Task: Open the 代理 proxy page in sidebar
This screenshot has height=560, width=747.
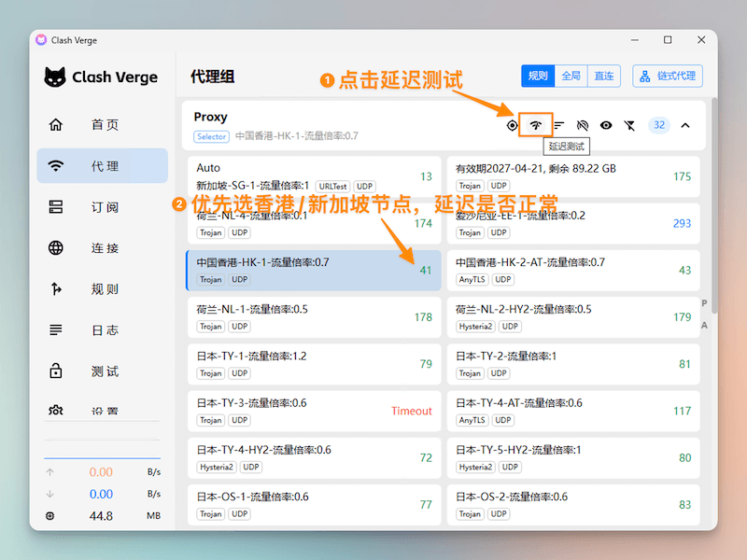Action: pyautogui.click(x=102, y=166)
